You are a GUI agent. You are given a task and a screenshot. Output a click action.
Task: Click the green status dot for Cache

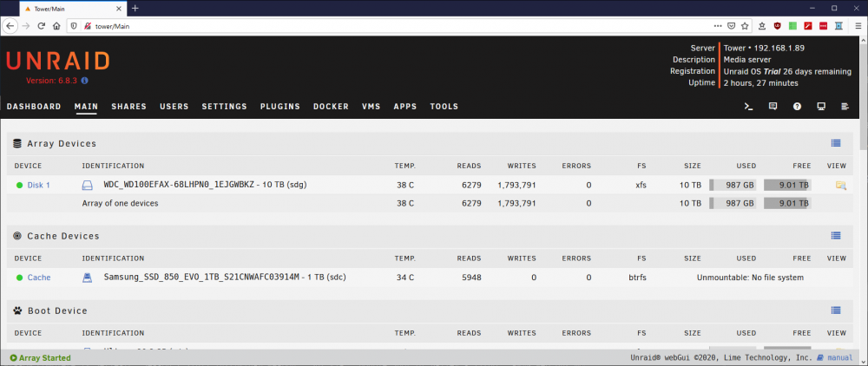19,278
